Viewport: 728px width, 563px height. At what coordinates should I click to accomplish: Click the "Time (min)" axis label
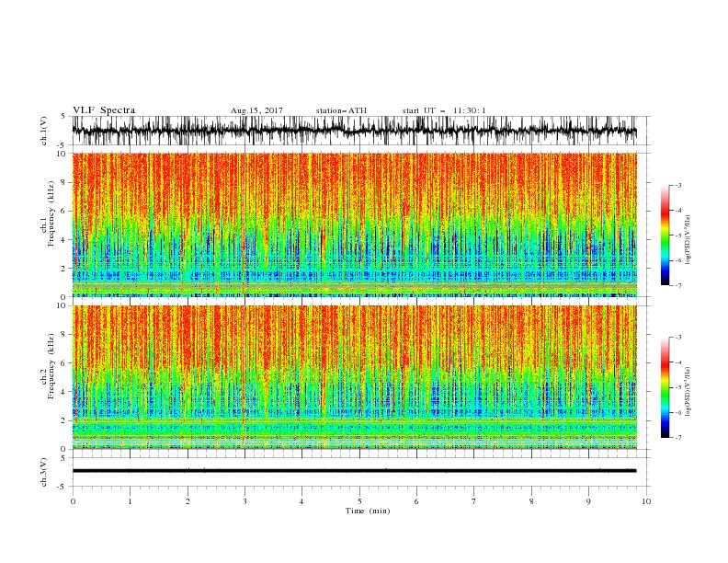(x=368, y=511)
